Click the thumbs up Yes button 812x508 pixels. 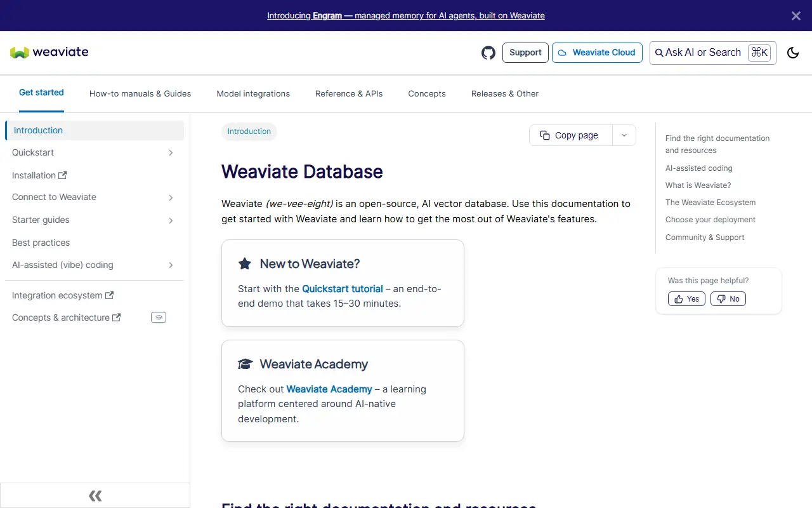click(x=686, y=299)
